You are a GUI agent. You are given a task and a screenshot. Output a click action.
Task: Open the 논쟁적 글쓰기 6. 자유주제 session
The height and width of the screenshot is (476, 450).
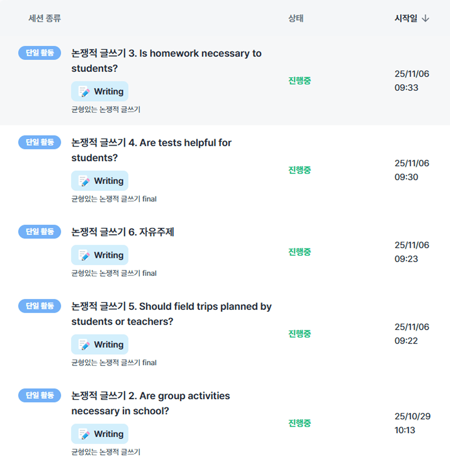123,232
